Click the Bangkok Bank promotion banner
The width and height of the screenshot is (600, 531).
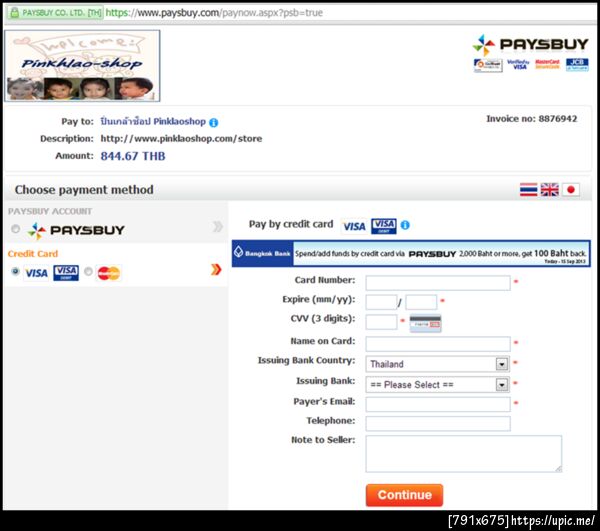point(411,254)
